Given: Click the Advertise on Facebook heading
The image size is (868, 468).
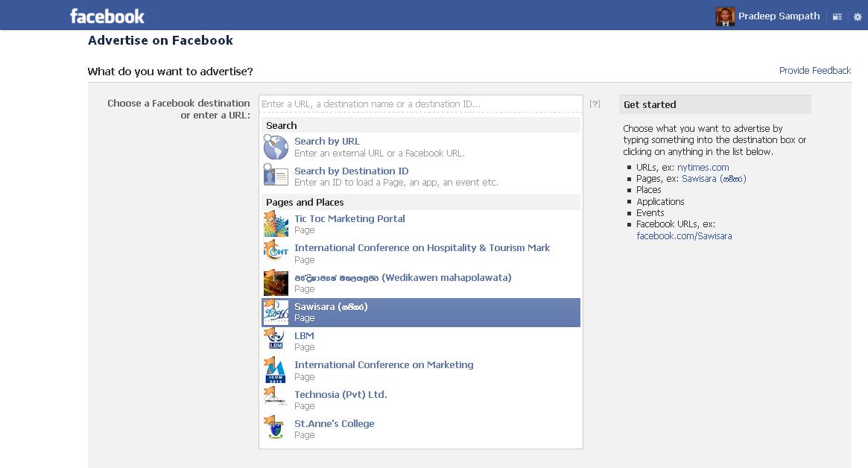Looking at the screenshot, I should click(160, 40).
